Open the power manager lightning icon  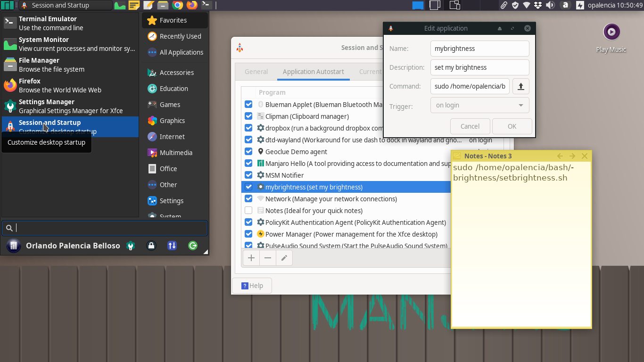[x=579, y=5]
